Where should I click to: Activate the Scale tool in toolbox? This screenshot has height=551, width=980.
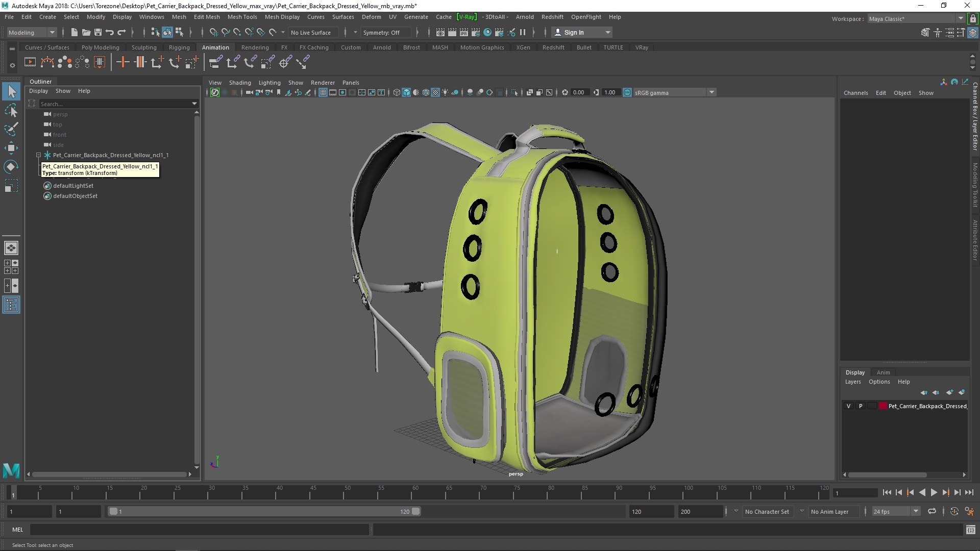tap(11, 186)
